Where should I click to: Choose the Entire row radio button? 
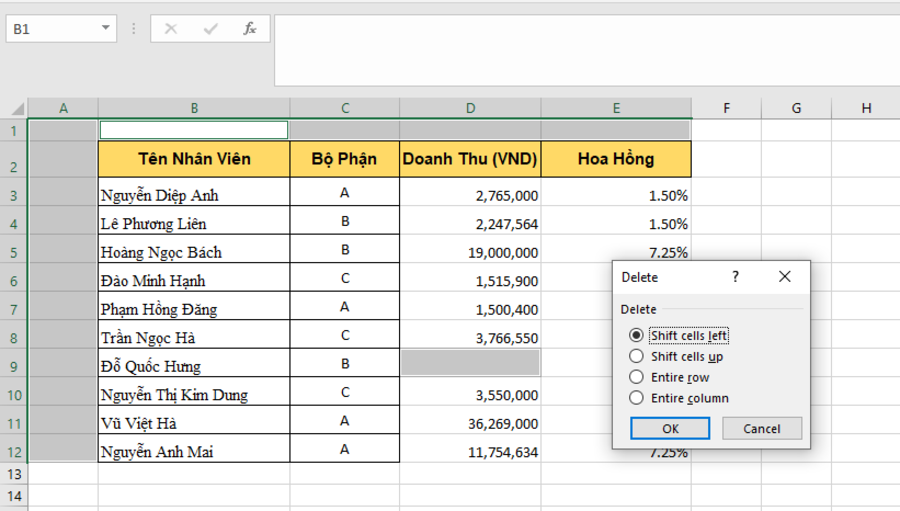pyautogui.click(x=636, y=377)
